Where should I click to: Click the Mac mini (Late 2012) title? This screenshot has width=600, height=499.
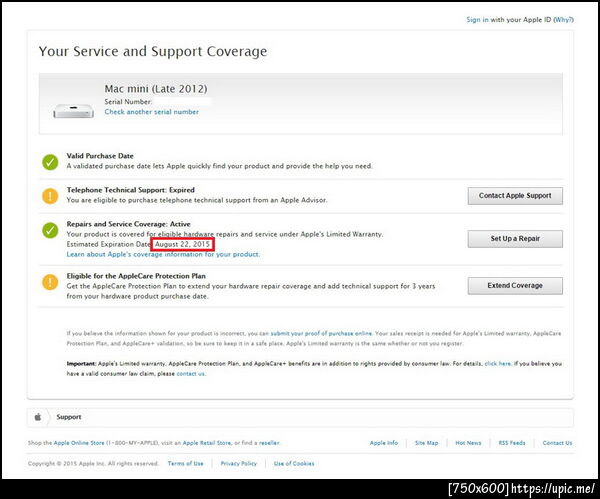click(x=156, y=89)
